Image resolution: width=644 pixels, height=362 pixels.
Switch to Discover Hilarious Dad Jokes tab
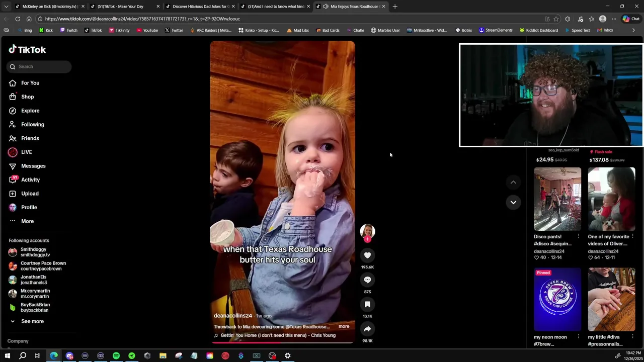click(201, 7)
